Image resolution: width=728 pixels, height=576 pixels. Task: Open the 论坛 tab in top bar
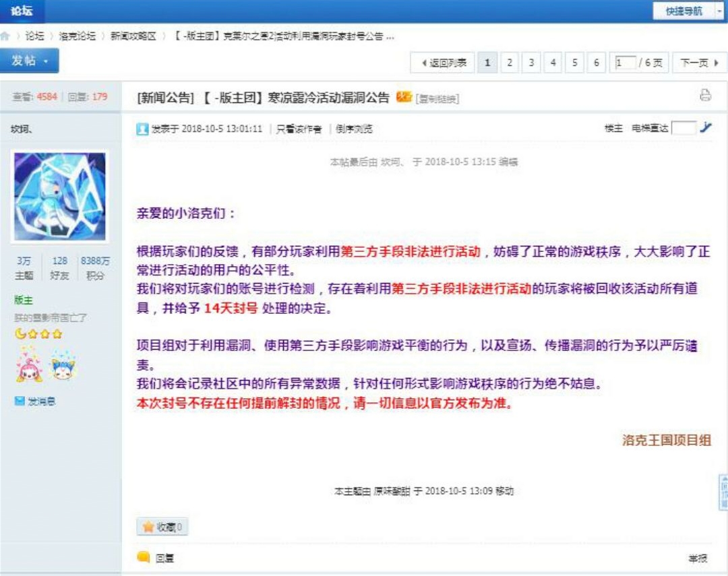[22, 11]
